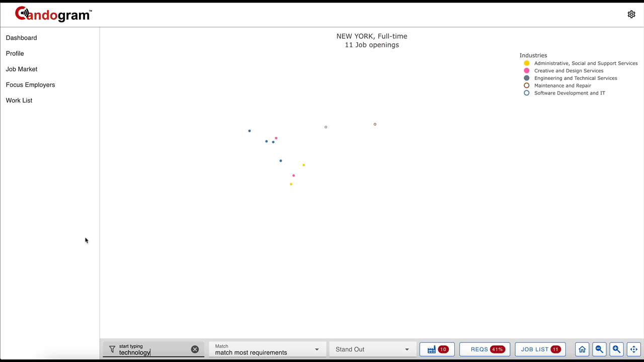Expand the Stand Out dropdown
644x362 pixels.
(373, 349)
